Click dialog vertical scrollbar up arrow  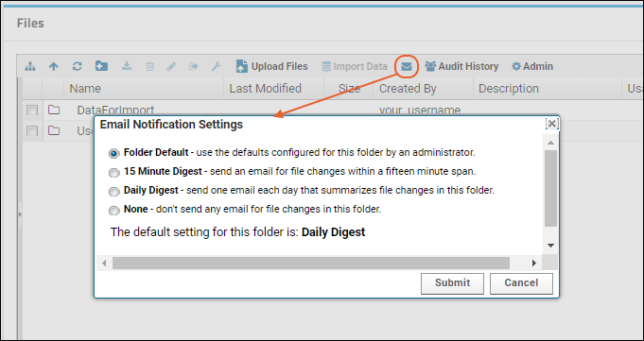click(550, 143)
